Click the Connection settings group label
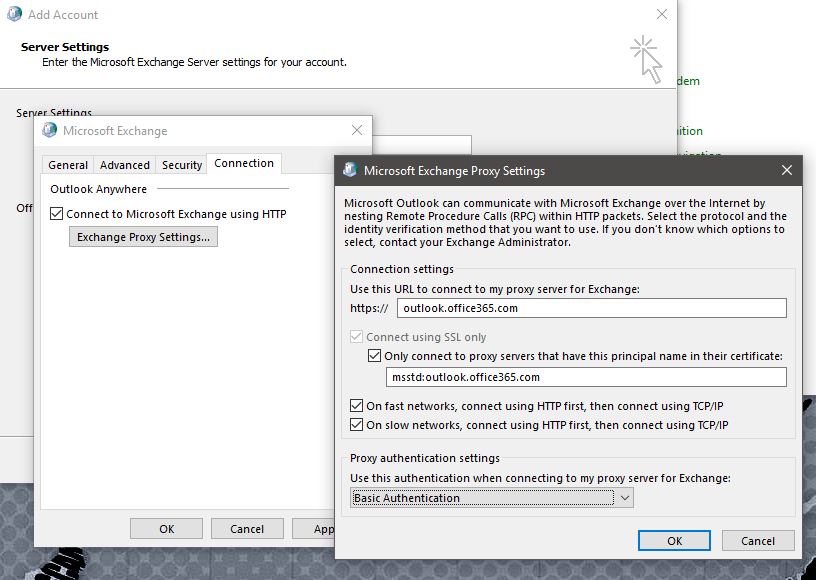The image size is (816, 580). (x=402, y=269)
